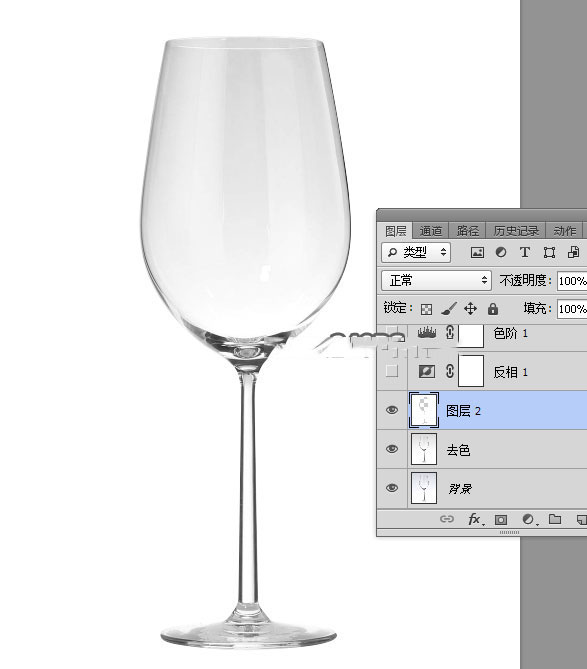587x669 pixels.
Task: Lock transparent pixels icon
Action: pos(426,308)
